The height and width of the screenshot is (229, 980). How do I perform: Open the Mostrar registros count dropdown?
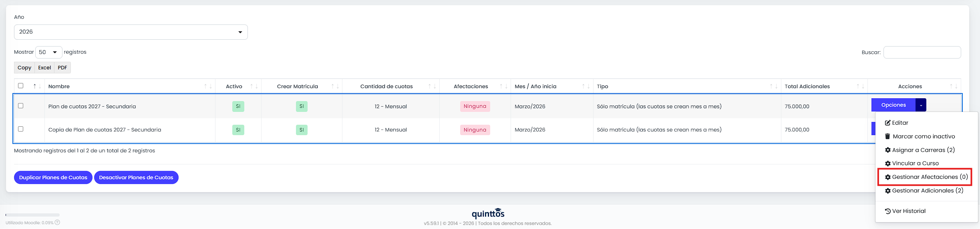click(x=49, y=52)
